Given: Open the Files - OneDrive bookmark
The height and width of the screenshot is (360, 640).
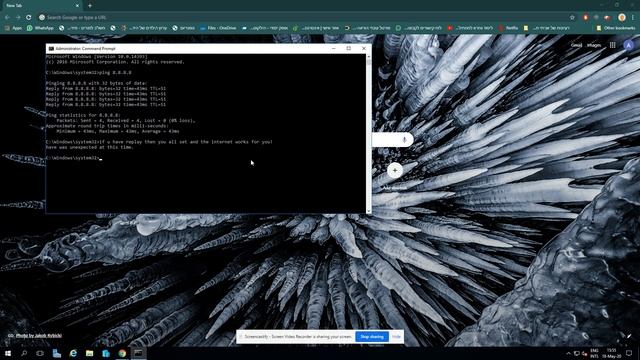Looking at the screenshot, I should [218, 28].
